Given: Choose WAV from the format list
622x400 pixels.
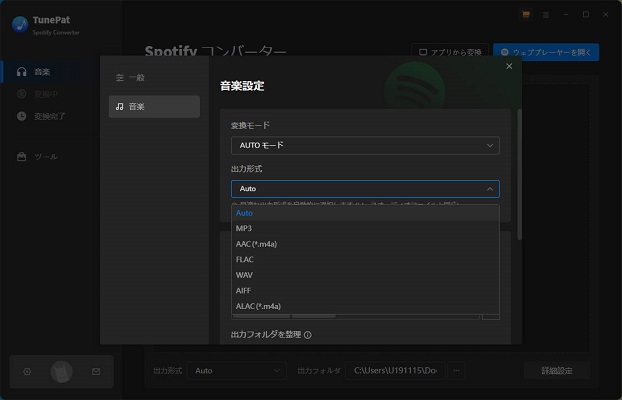Looking at the screenshot, I should [x=365, y=275].
